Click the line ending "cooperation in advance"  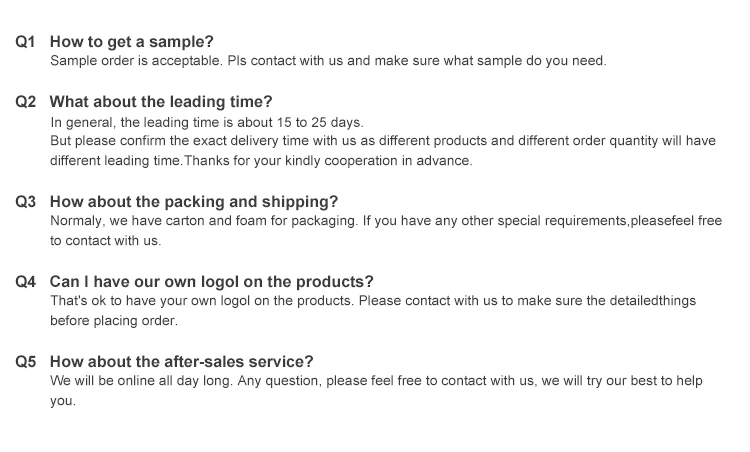click(261, 161)
